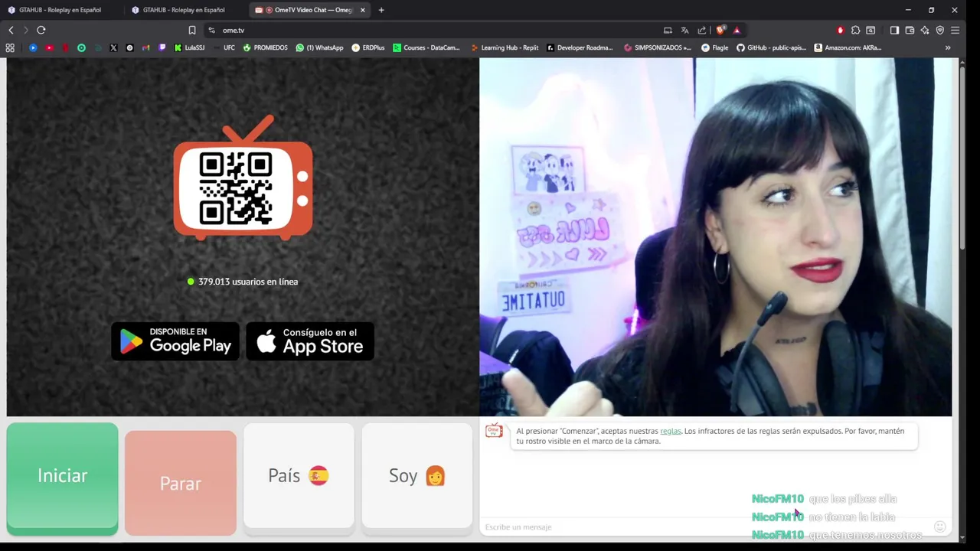Click the Google Play download badge
Screen dimensions: 980x551
(175, 341)
